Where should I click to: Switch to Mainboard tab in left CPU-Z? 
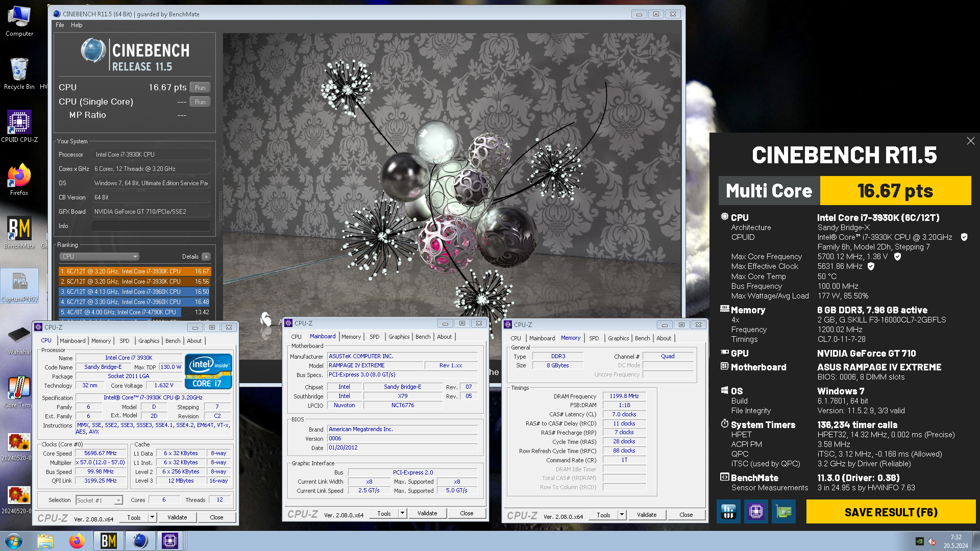pyautogui.click(x=72, y=341)
